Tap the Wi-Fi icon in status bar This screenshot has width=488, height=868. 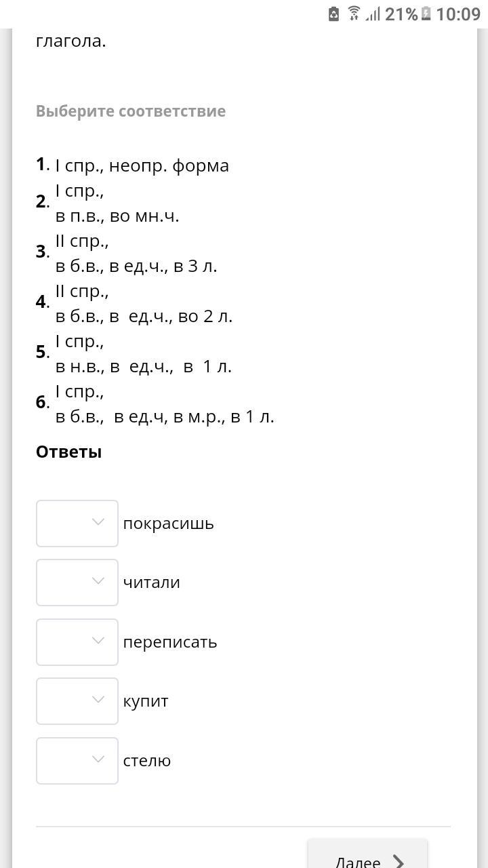click(354, 14)
